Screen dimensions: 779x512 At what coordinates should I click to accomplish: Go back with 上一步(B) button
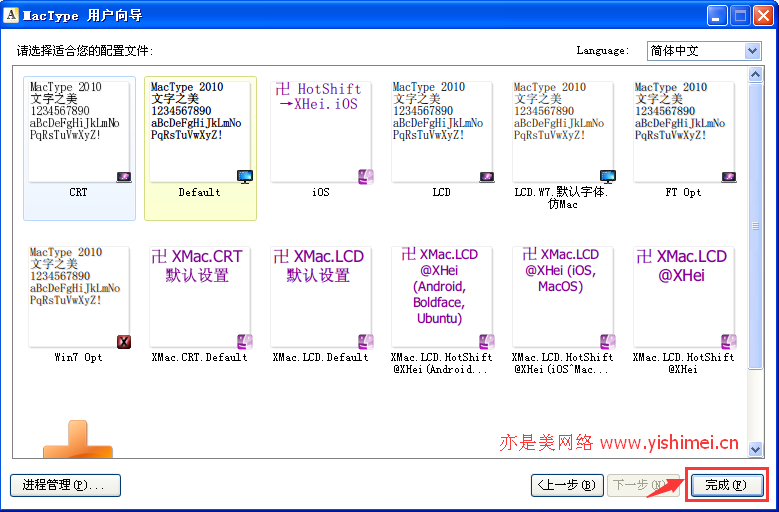[567, 485]
